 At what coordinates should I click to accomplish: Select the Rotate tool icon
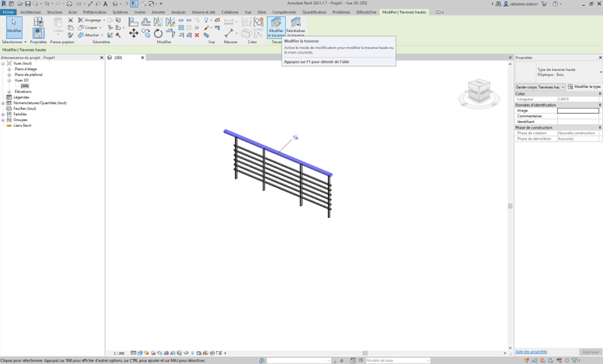point(158,33)
